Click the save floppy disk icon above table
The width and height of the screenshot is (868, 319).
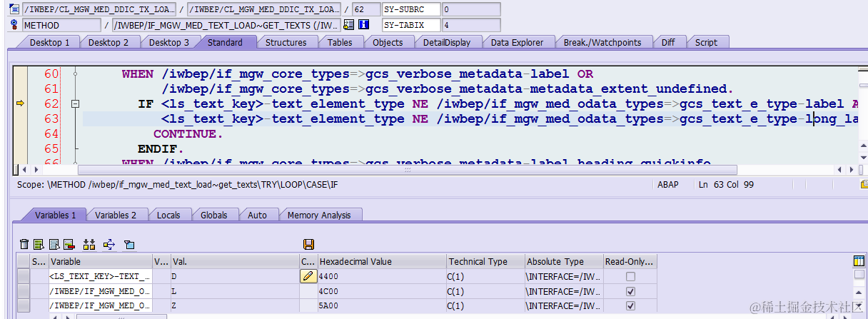(x=309, y=245)
